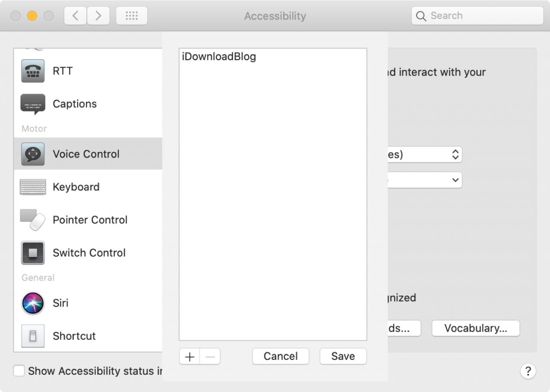550x392 pixels.
Task: Toggle Show Accessibility status checkbox
Action: 19,371
